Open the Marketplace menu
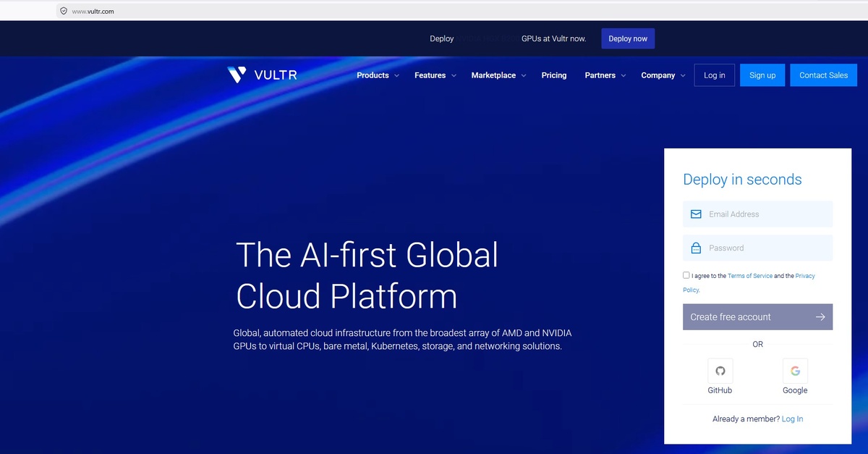Image resolution: width=868 pixels, height=454 pixels. (x=493, y=75)
